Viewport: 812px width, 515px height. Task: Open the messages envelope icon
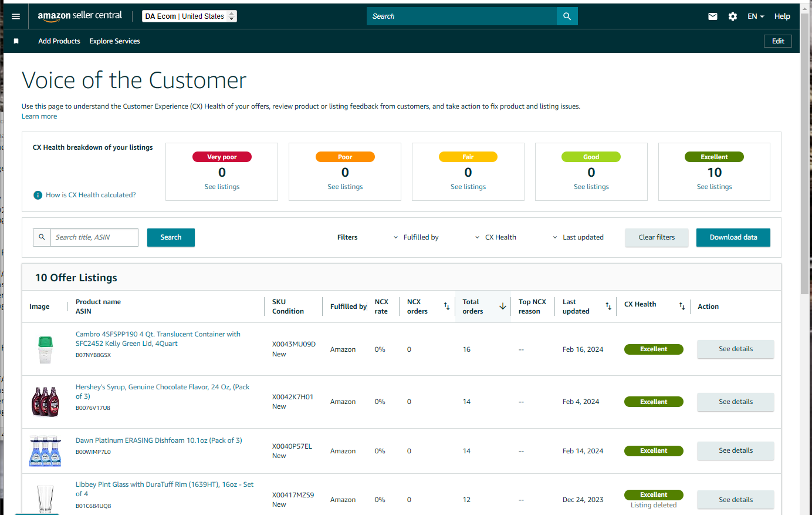point(713,16)
